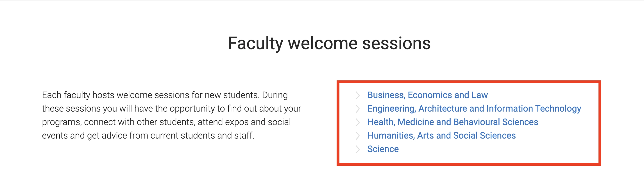The width and height of the screenshot is (644, 190).
Task: Click the chevron beside Engineering, Architecture and Information Technology
Action: (358, 109)
